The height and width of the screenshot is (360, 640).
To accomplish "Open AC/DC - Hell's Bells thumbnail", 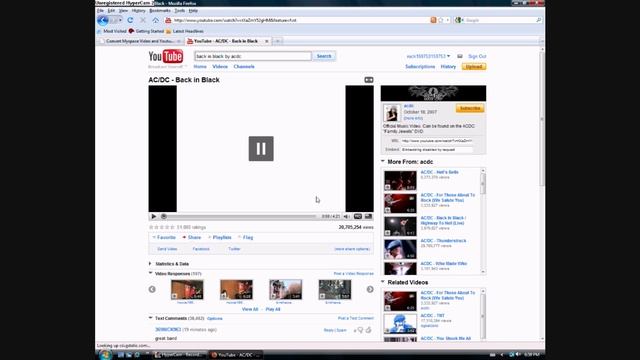I will point(400,180).
